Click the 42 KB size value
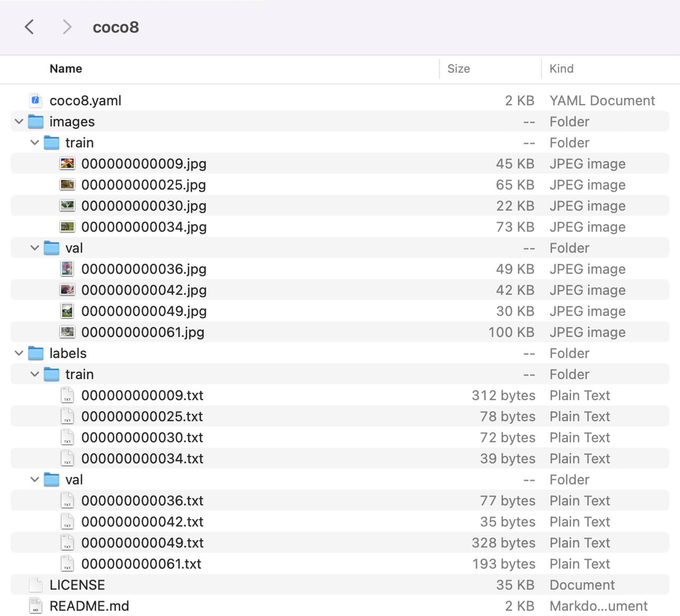This screenshot has width=680, height=616. 515,290
